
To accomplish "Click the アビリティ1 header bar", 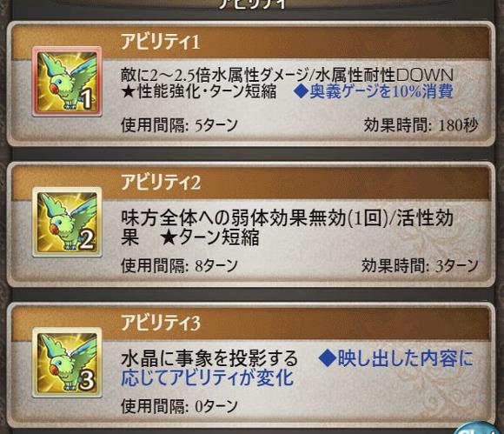I will click(x=251, y=42).
